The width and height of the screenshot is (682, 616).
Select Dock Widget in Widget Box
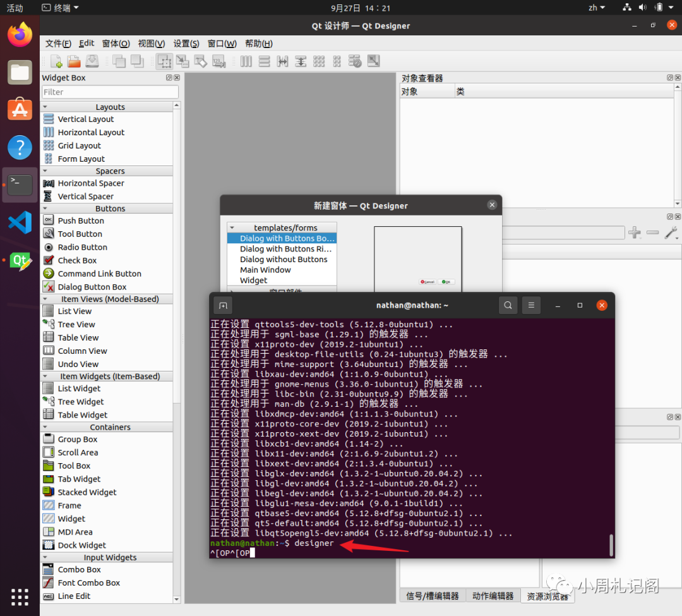[81, 545]
